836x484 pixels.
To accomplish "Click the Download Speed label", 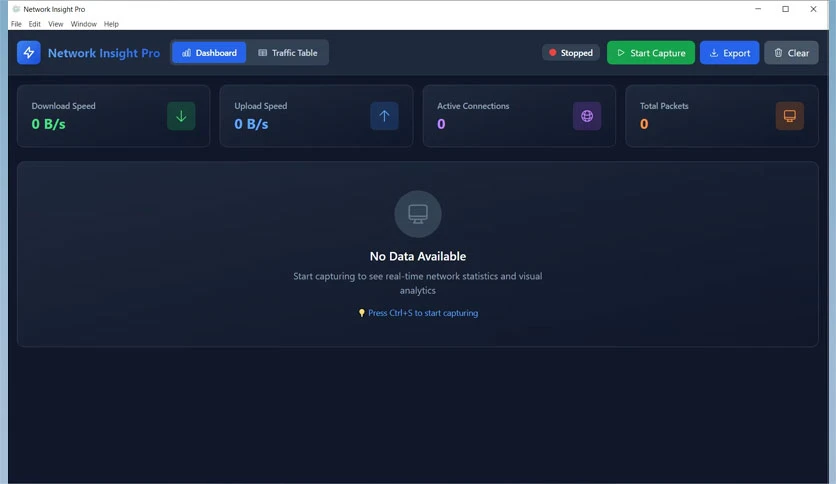I will point(63,106).
